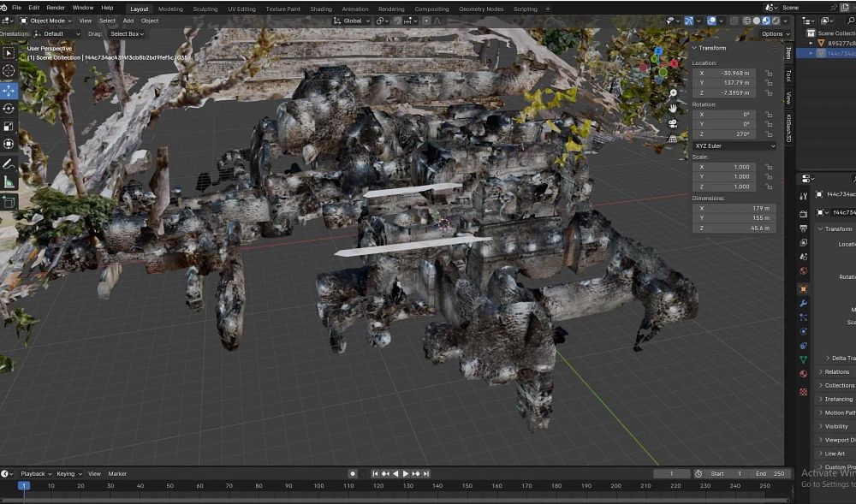Toggle the lock for Rotation Z
Image resolution: width=856 pixels, height=504 pixels.
tap(769, 134)
